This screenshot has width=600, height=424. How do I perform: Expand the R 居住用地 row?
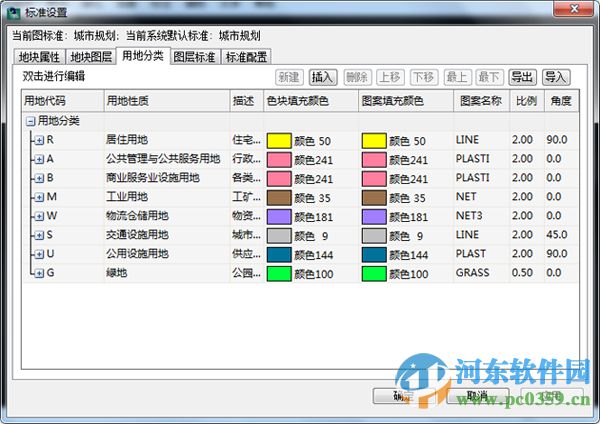pos(39,140)
